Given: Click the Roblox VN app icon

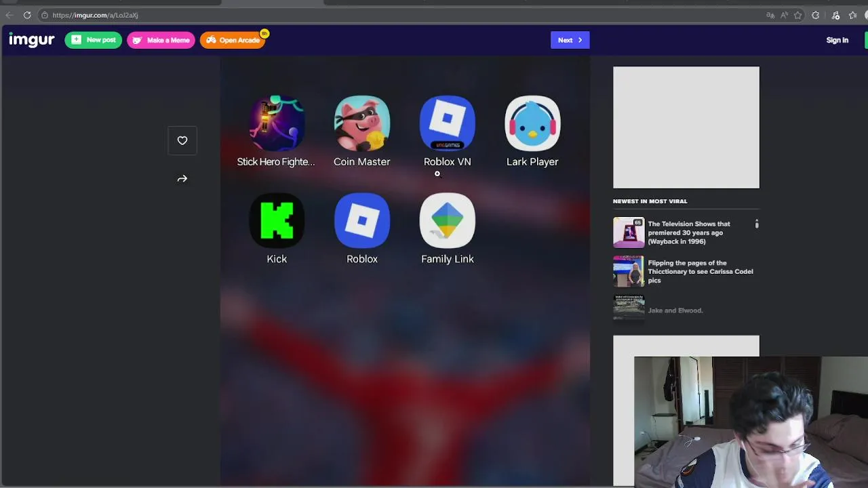Looking at the screenshot, I should point(448,123).
